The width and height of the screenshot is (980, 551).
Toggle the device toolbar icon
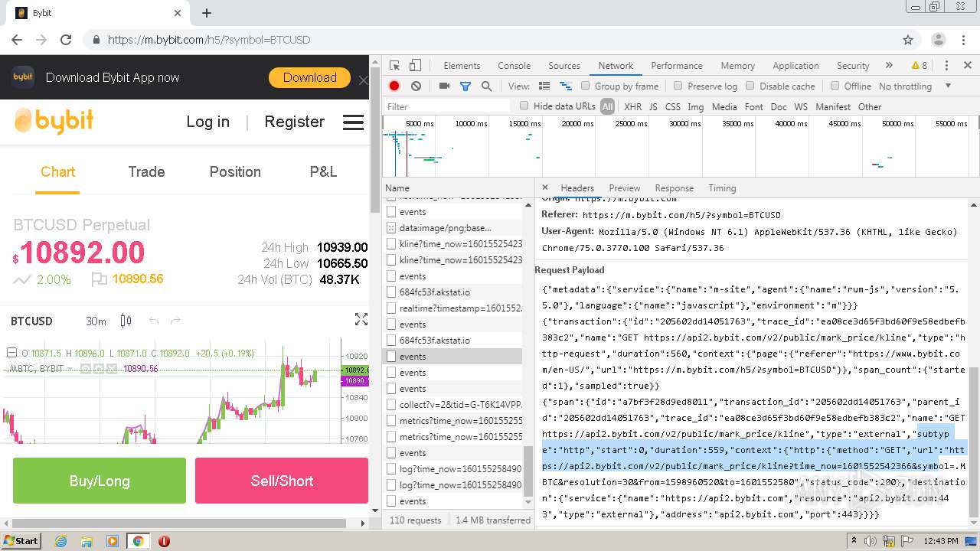coord(415,66)
